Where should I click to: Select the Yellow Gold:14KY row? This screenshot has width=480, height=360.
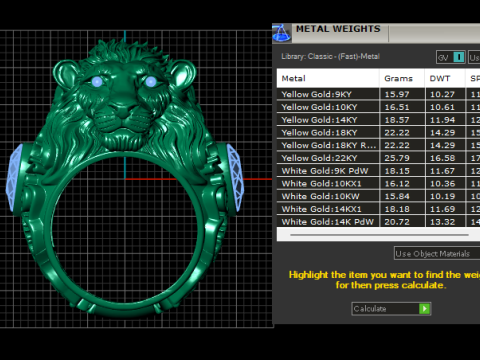378,120
